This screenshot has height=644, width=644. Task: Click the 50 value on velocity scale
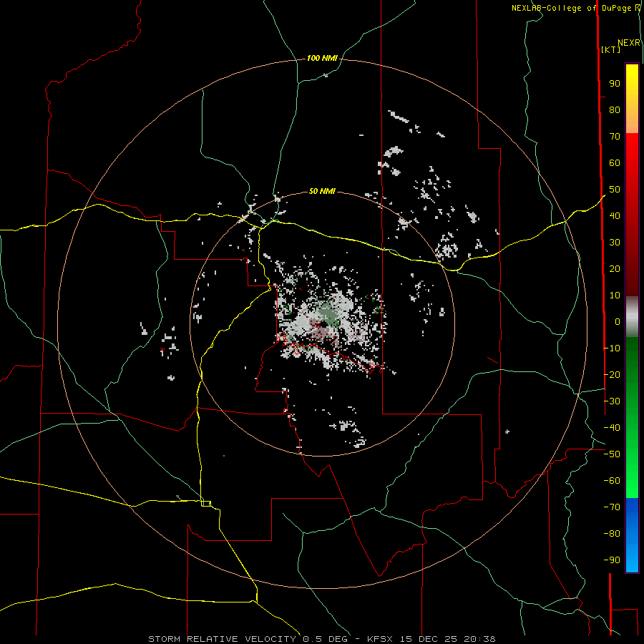click(615, 190)
